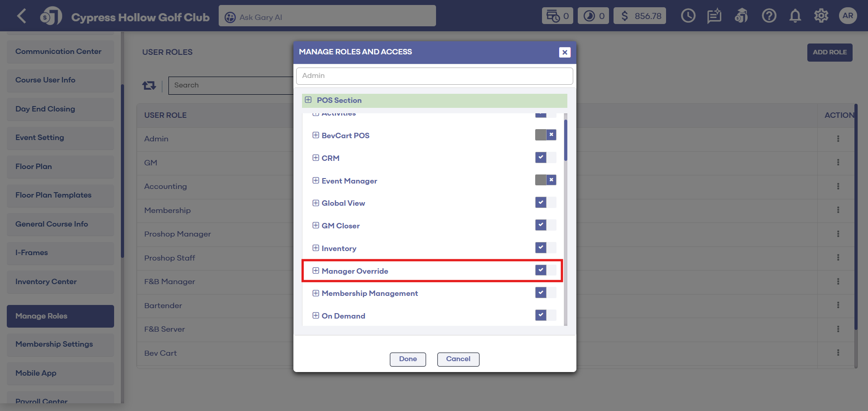Click the Done button

(408, 359)
